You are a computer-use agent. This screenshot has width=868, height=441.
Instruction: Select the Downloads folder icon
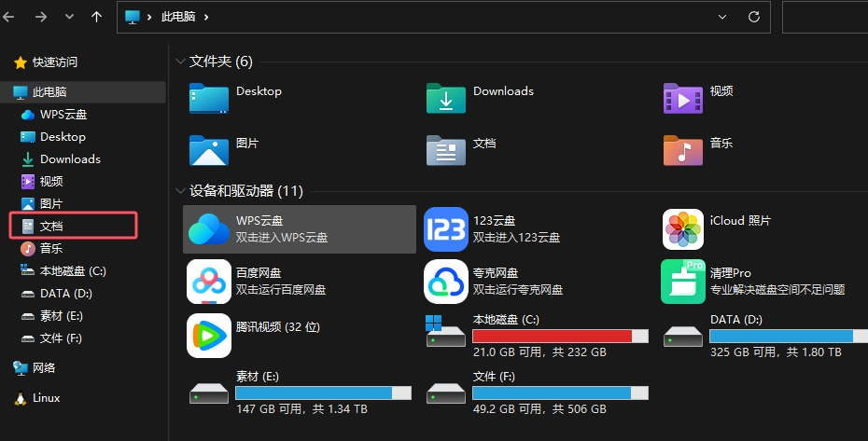coord(445,99)
